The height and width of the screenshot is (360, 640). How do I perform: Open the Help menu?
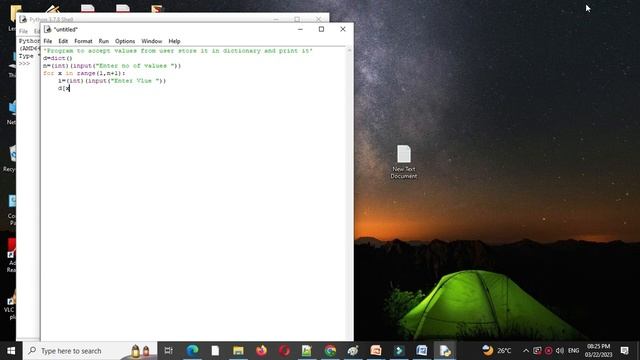[x=174, y=41]
